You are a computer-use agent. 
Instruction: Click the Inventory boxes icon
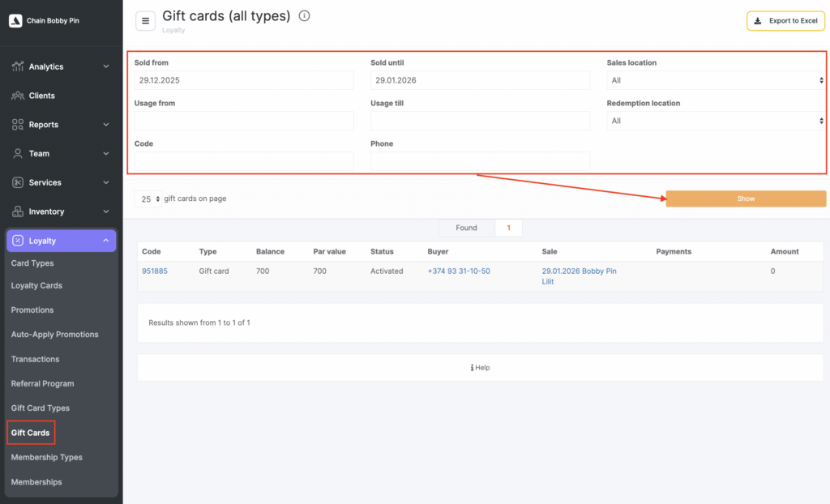click(18, 211)
